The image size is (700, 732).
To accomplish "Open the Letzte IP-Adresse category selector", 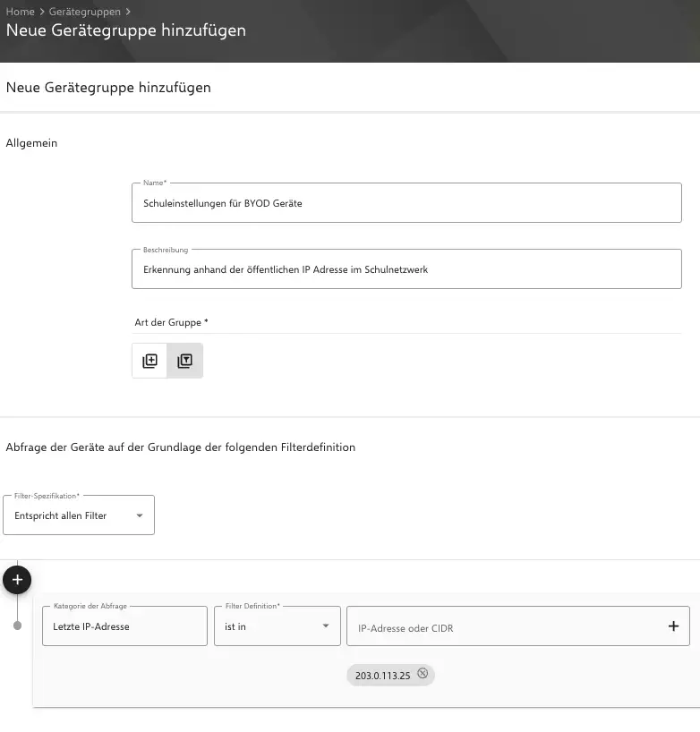I will coord(124,626).
